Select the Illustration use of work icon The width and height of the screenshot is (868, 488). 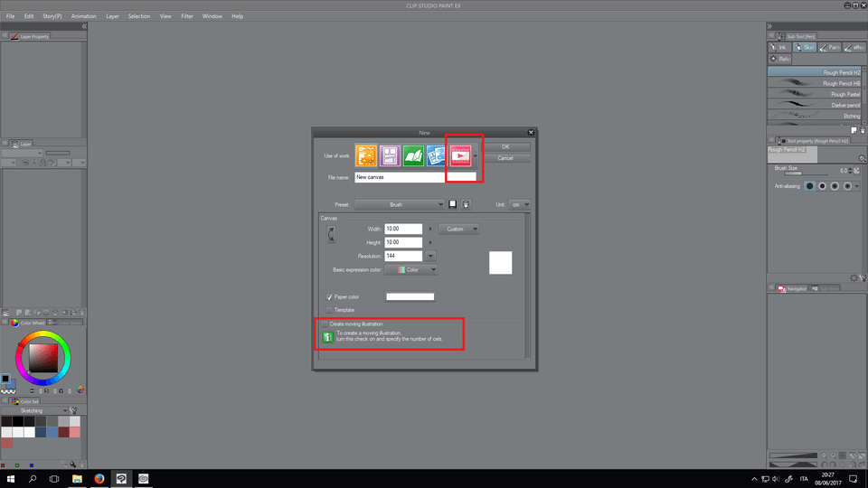point(366,155)
